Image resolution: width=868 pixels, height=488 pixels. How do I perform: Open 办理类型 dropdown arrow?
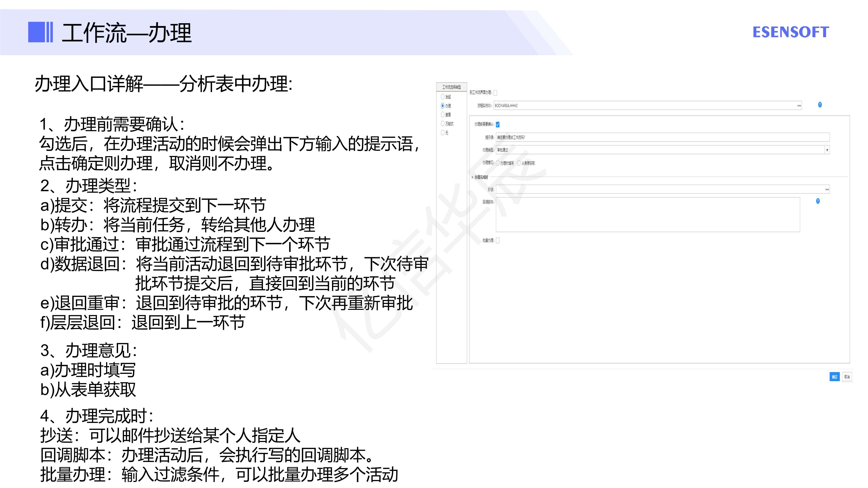pyautogui.click(x=827, y=150)
